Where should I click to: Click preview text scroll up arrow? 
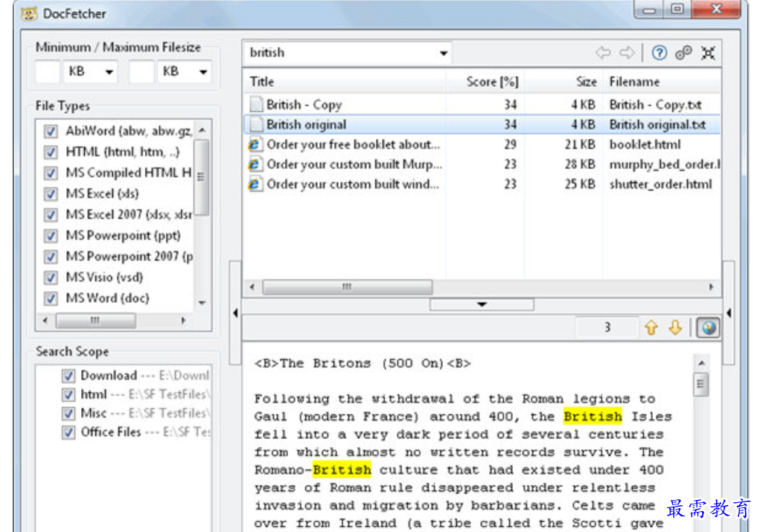pos(701,362)
